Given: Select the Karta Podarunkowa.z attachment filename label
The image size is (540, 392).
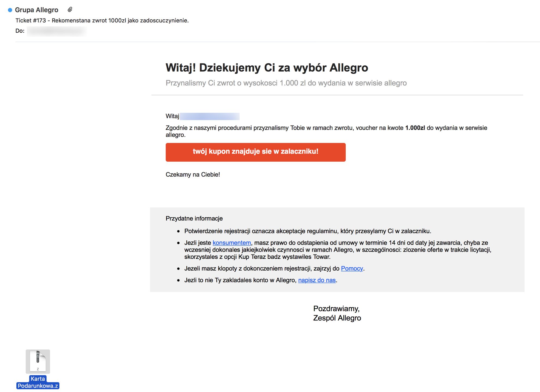Looking at the screenshot, I should 38,382.
